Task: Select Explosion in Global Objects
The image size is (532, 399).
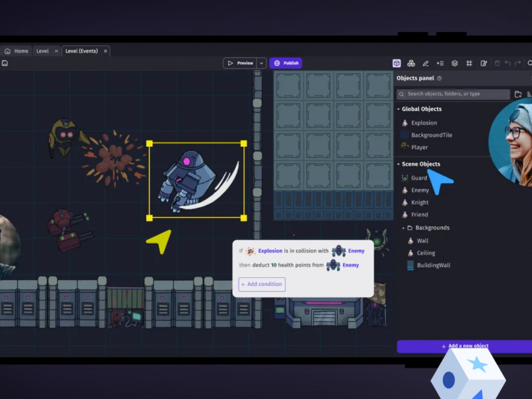Action: pos(424,123)
